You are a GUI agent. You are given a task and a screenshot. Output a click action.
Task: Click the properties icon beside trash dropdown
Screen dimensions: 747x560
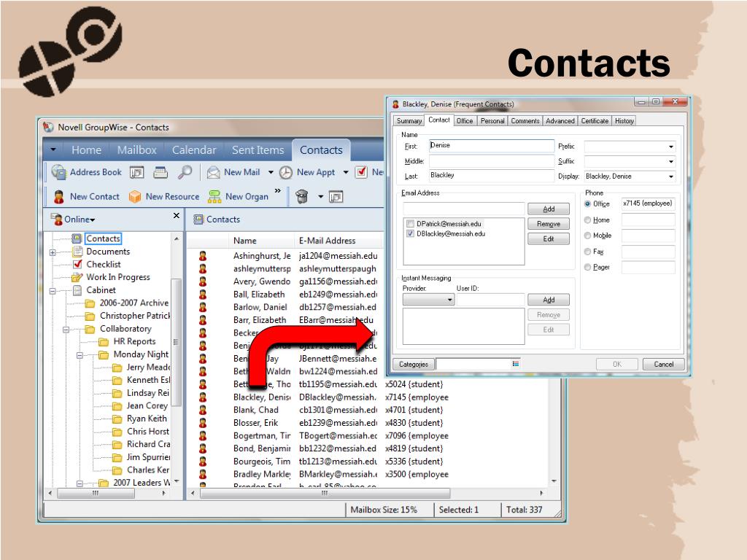point(336,197)
